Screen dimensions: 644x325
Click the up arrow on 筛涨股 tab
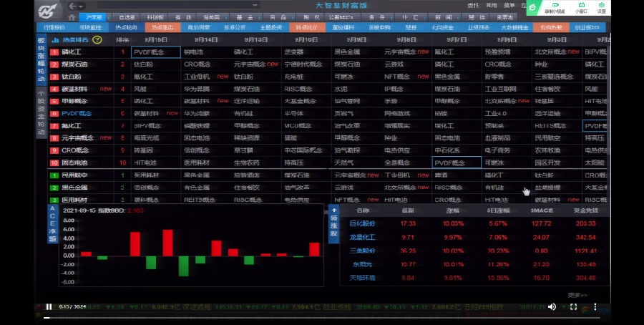point(334,210)
